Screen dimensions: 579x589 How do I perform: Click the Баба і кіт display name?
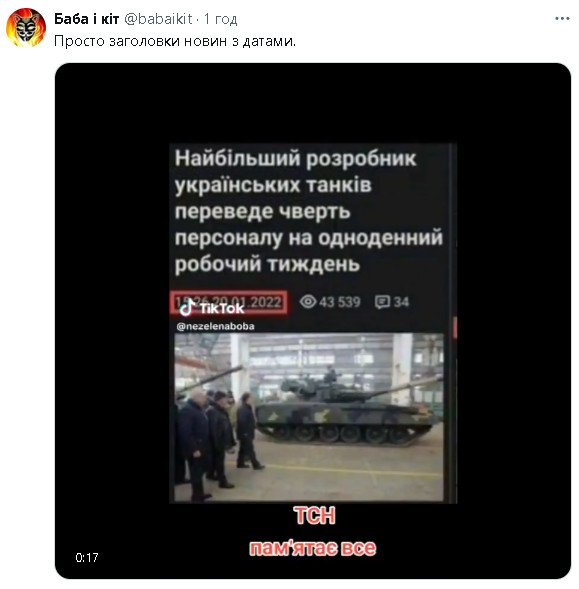86,18
